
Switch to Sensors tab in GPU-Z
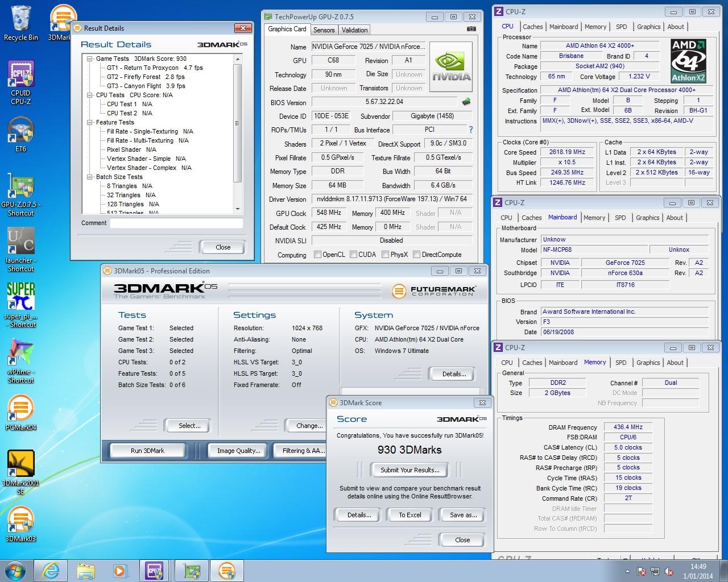tap(324, 30)
